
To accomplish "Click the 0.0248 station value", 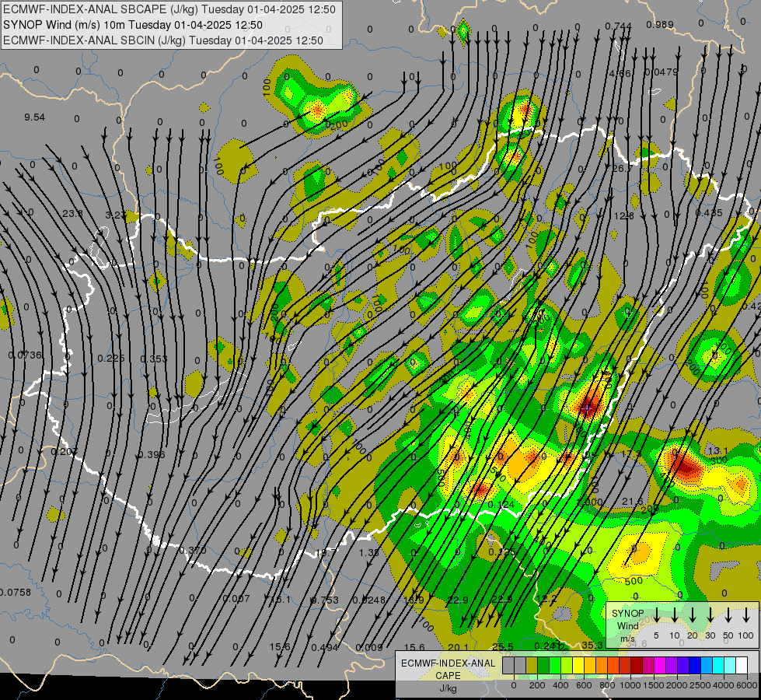I will point(369,600).
